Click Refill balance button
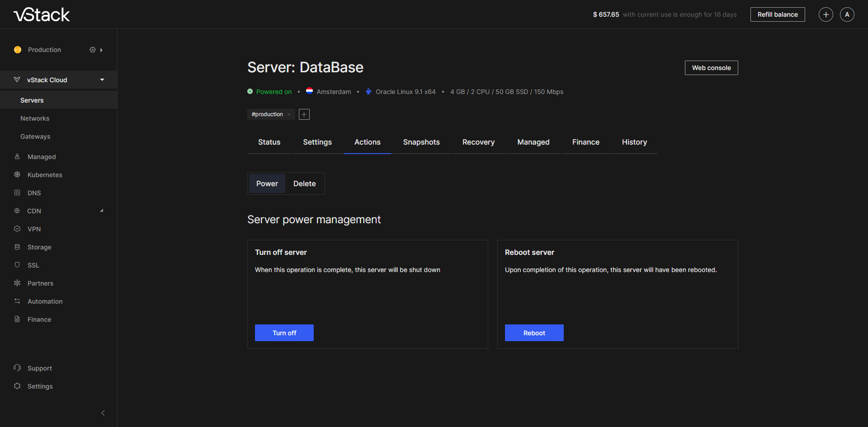The width and height of the screenshot is (868, 427). [778, 14]
